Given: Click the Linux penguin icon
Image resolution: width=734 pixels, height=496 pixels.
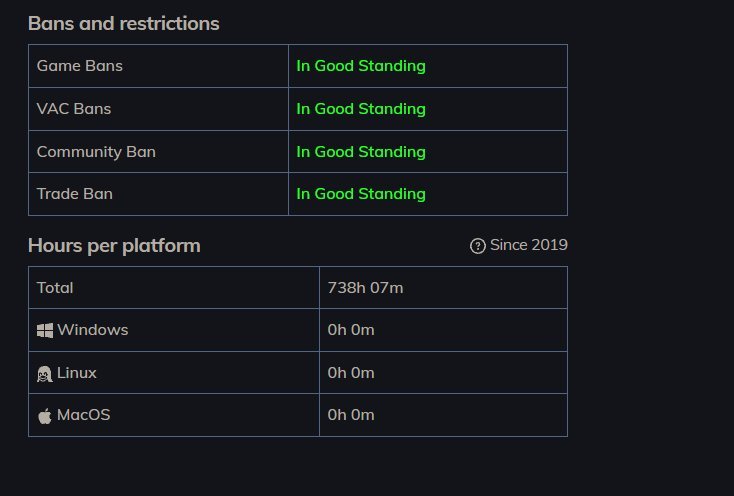Looking at the screenshot, I should [x=44, y=374].
